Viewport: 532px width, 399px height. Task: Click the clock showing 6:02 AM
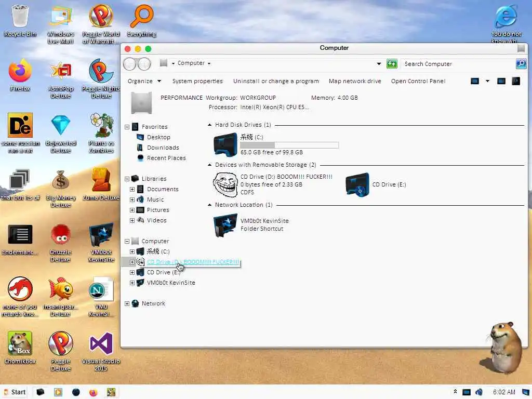pos(504,392)
